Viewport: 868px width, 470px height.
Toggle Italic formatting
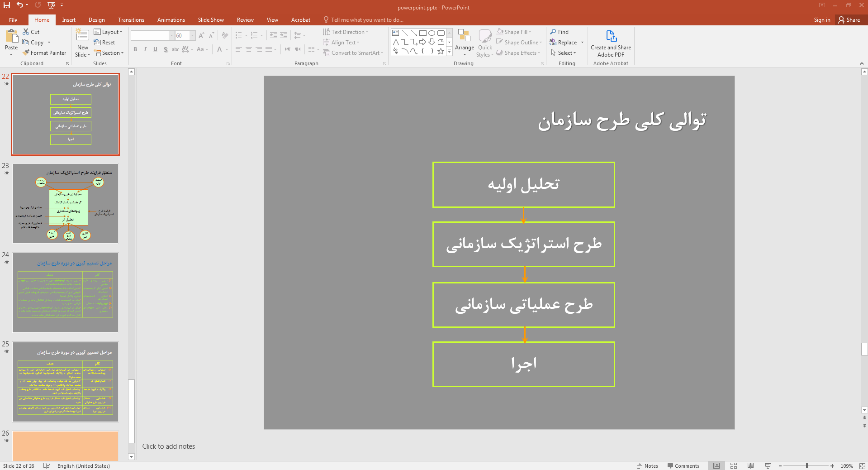point(145,49)
